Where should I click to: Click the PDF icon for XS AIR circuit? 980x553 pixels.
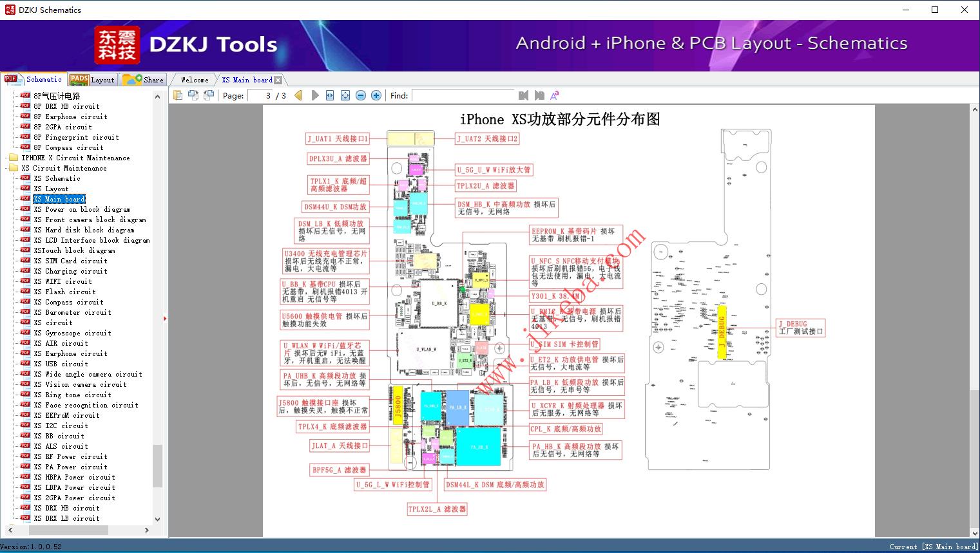25,343
